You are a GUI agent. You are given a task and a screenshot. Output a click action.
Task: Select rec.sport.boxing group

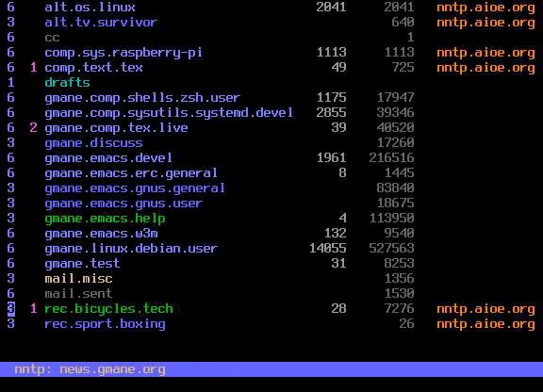point(105,324)
